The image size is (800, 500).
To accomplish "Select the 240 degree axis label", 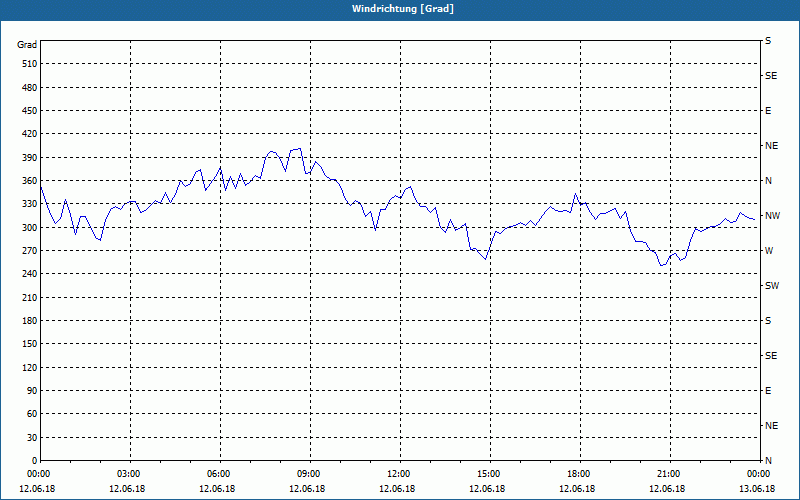I will click(30, 274).
